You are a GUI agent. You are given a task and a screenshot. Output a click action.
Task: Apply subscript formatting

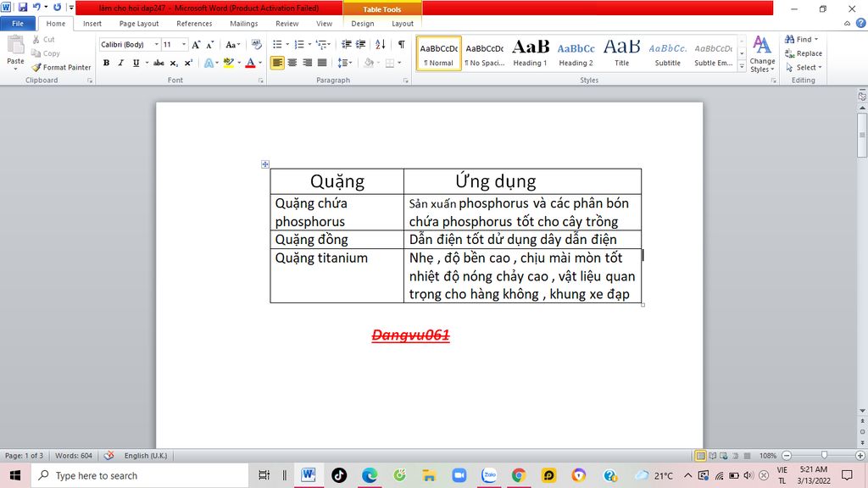click(x=173, y=63)
